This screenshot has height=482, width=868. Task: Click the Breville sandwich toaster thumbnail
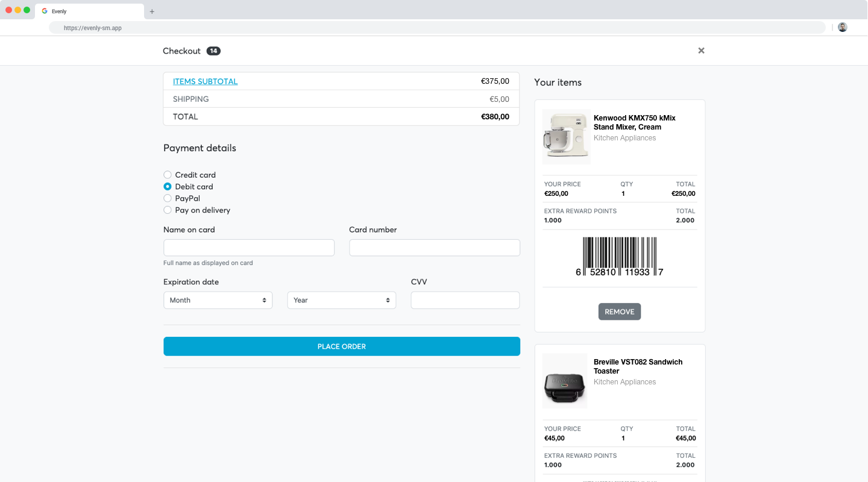(565, 381)
